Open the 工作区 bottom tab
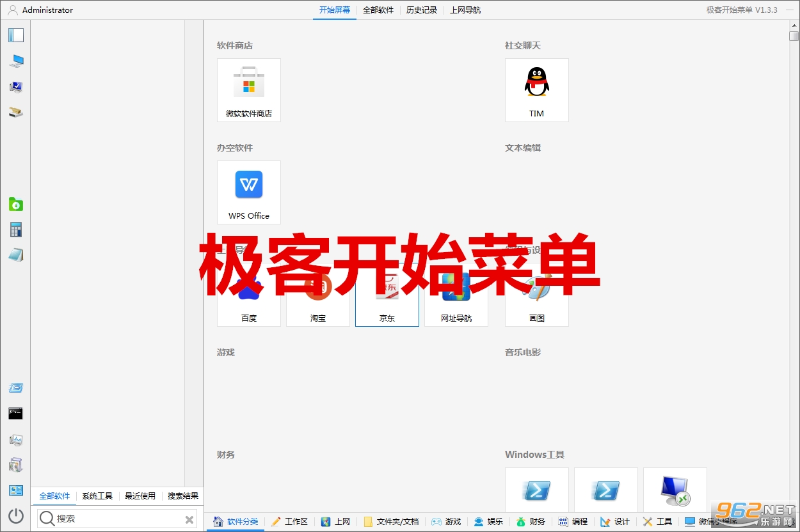 tap(289, 522)
